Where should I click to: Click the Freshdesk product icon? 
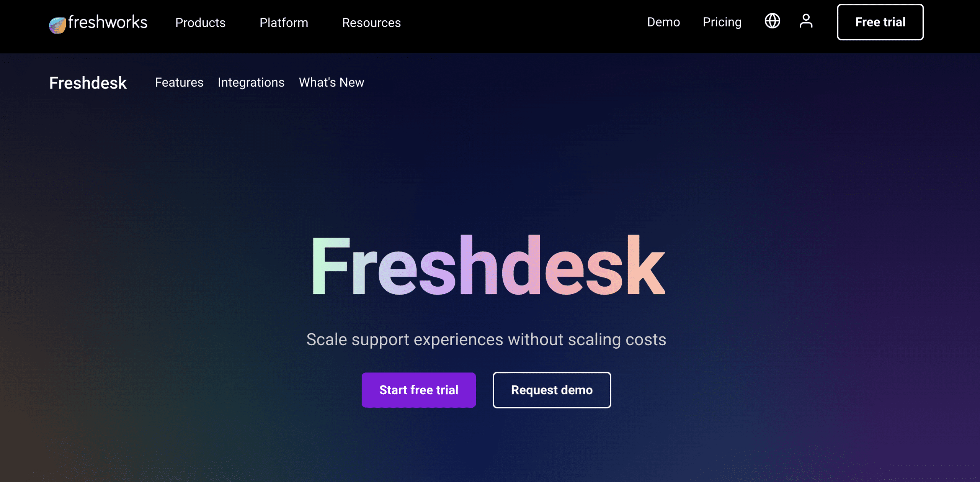[x=88, y=82]
